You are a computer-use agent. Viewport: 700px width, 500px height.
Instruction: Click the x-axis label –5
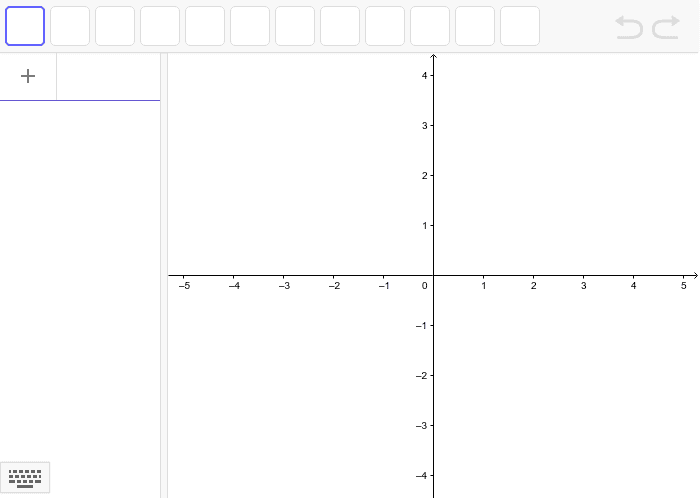point(184,286)
